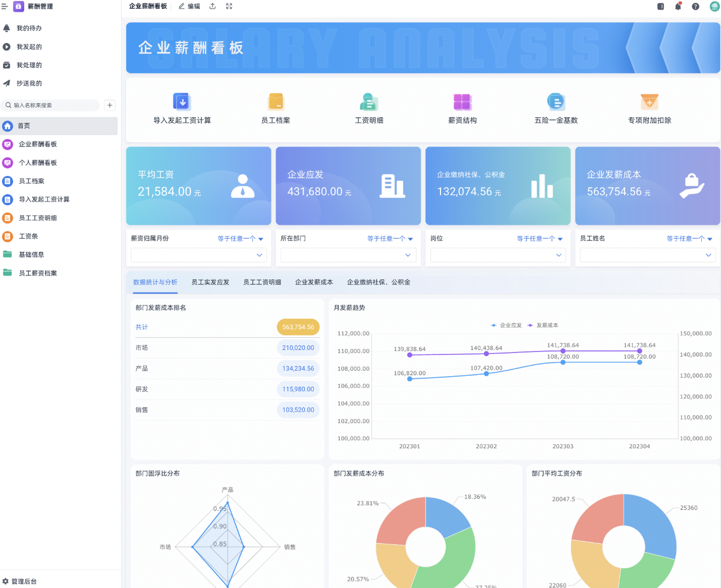Switch to 企业缴纳社保、公积金 tab
721x588 pixels.
tap(379, 282)
